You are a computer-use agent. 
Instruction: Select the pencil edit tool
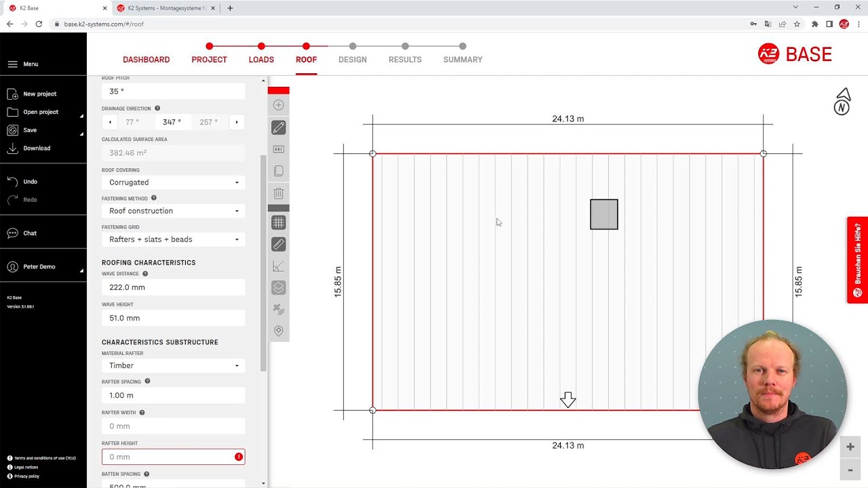279,127
